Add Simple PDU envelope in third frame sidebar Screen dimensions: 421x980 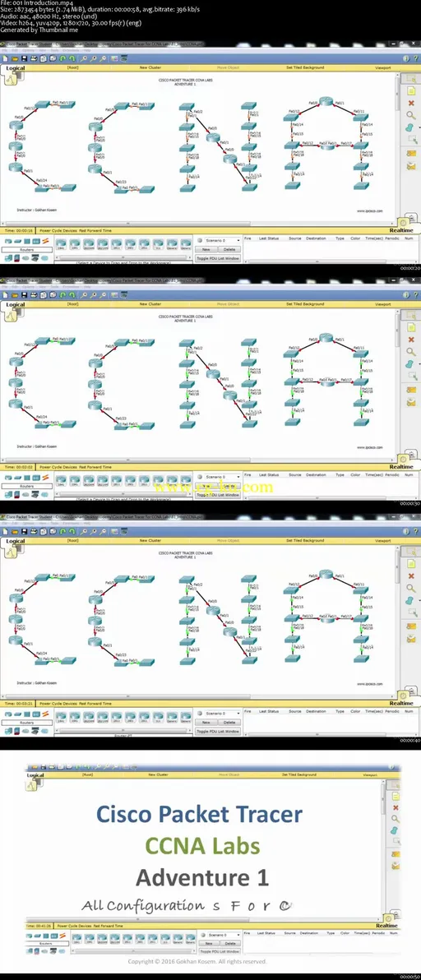click(x=411, y=626)
